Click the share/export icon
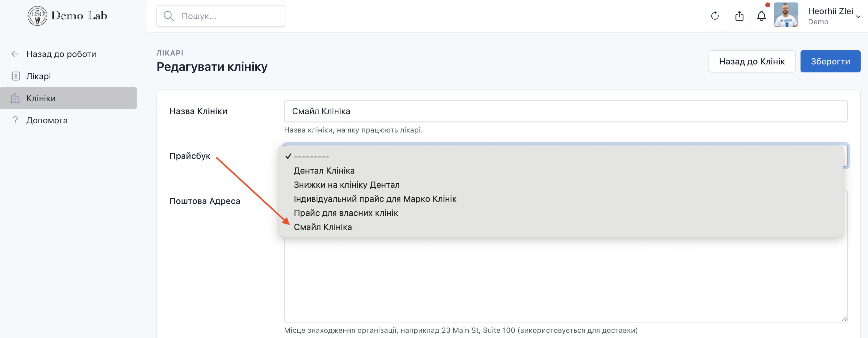868x338 pixels. tap(739, 16)
